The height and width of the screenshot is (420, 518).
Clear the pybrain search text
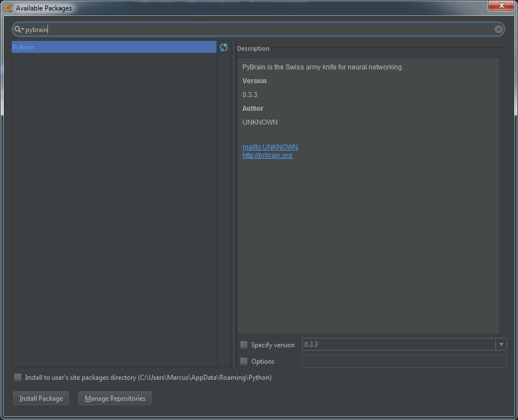point(498,30)
